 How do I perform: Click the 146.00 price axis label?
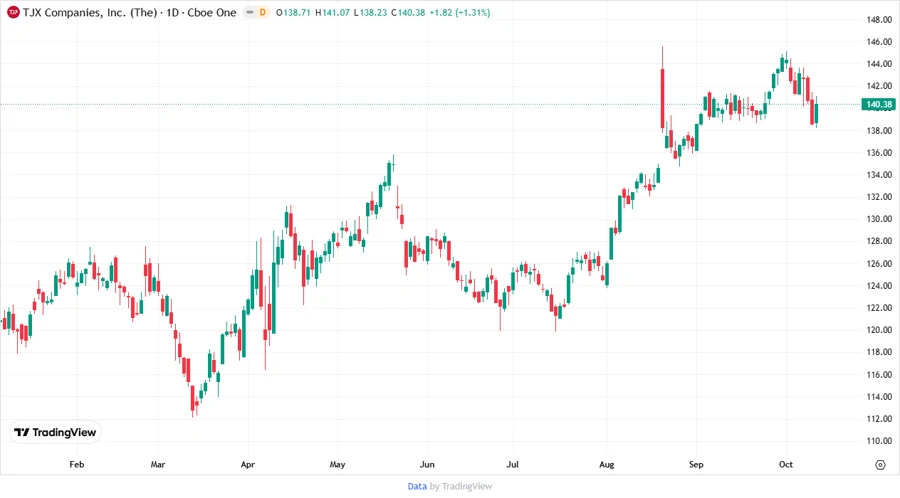tap(879, 42)
